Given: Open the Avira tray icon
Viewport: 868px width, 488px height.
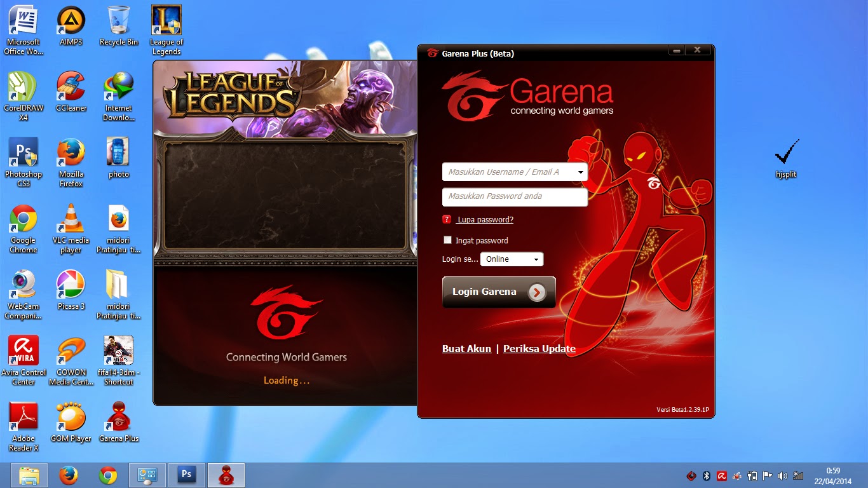Looking at the screenshot, I should point(722,475).
